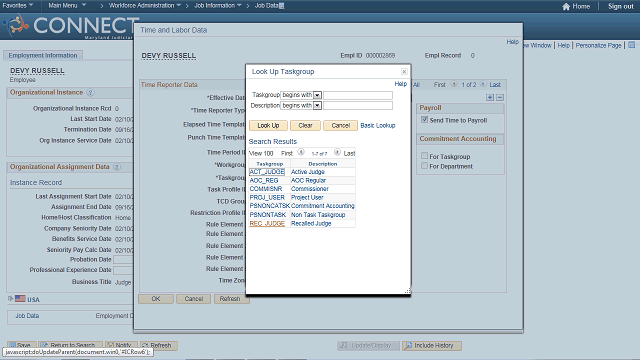
Task: Open Help link in lookup dialog
Action: click(x=400, y=84)
